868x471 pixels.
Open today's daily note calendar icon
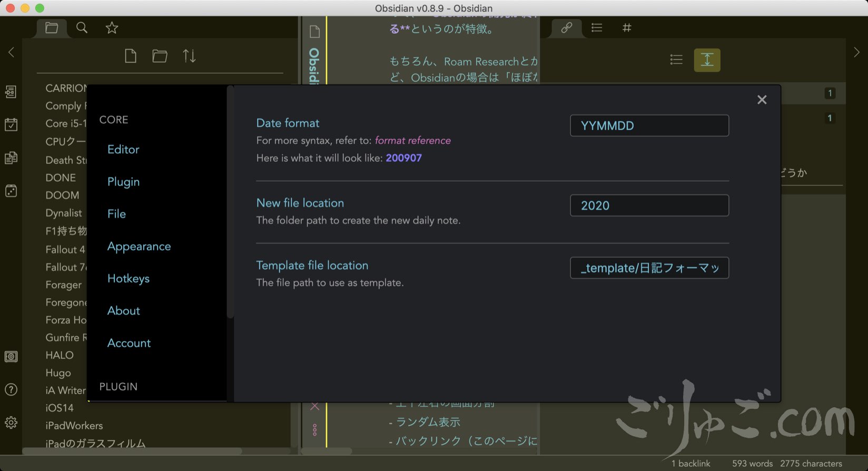(x=11, y=125)
